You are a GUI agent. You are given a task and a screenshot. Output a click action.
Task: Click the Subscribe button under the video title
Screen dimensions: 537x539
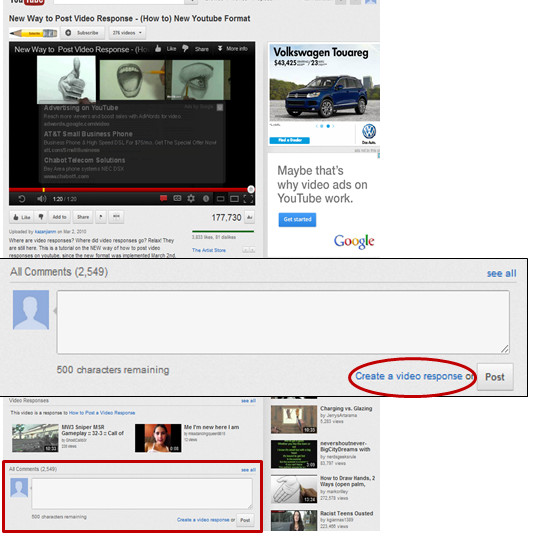tap(83, 33)
